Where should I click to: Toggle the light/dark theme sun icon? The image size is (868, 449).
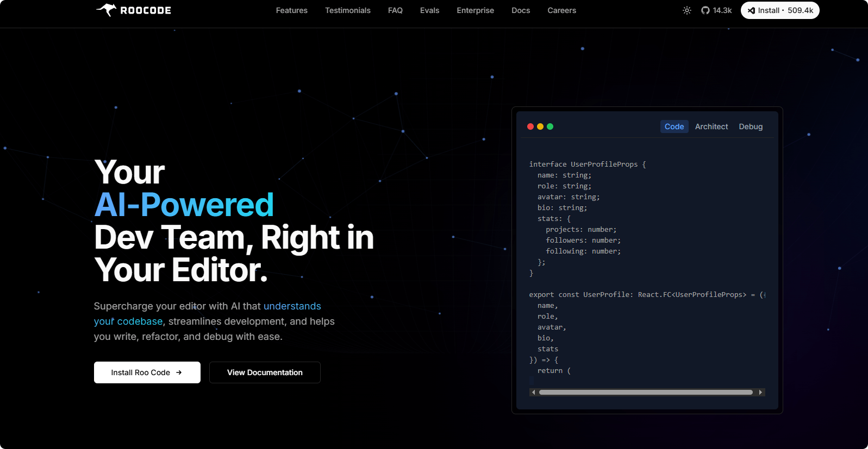tap(687, 10)
